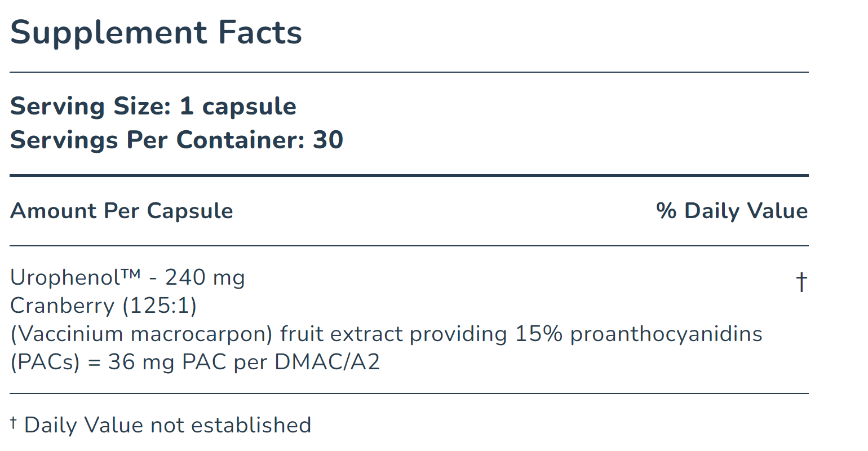Click the Supplement Facts heading
The image size is (868, 451).
click(156, 33)
